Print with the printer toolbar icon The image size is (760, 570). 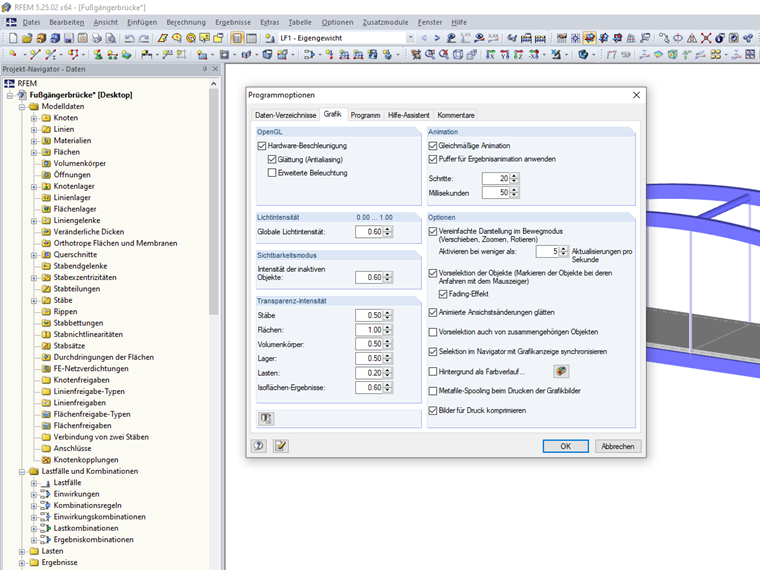pos(97,38)
